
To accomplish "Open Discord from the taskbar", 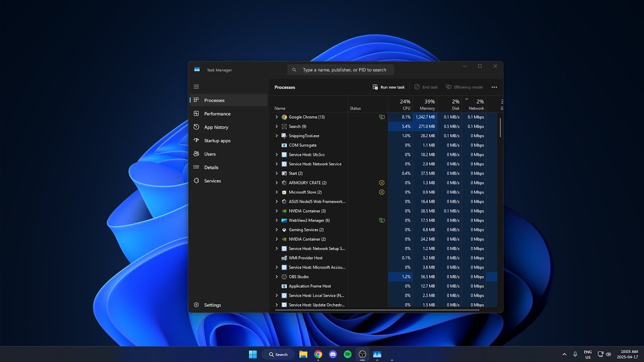I will (x=333, y=354).
